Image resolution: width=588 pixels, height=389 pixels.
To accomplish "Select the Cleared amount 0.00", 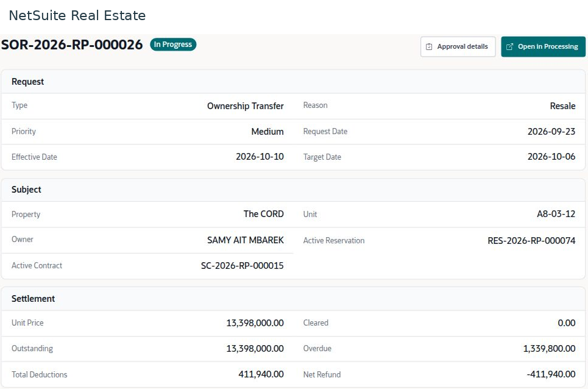I will 566,323.
